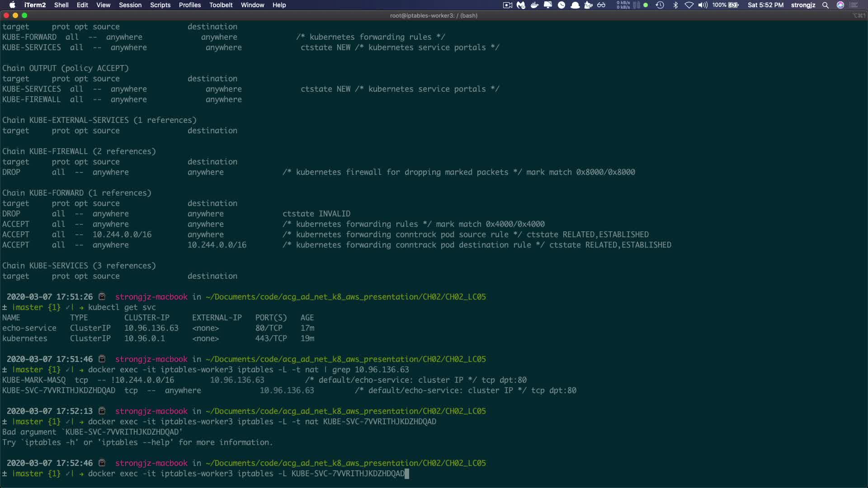Open Notification Center list icon
Viewport: 868px width, 488px height.
tap(854, 5)
